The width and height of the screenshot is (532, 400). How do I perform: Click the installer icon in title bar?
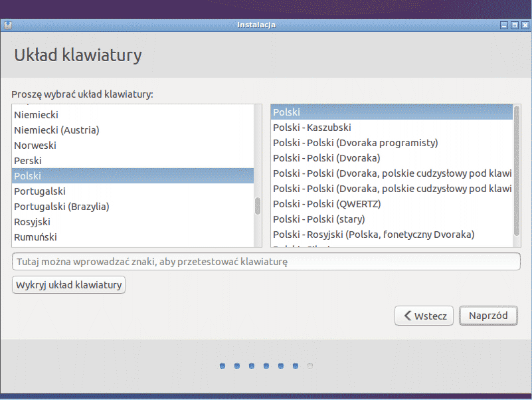click(x=7, y=25)
